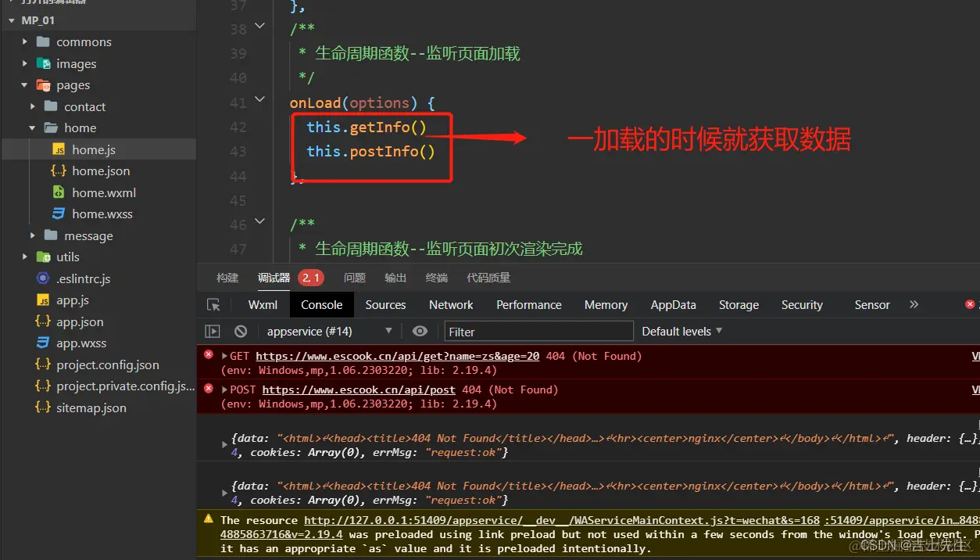Click the images folder icon
Viewport: 980px width, 560px height.
point(43,63)
